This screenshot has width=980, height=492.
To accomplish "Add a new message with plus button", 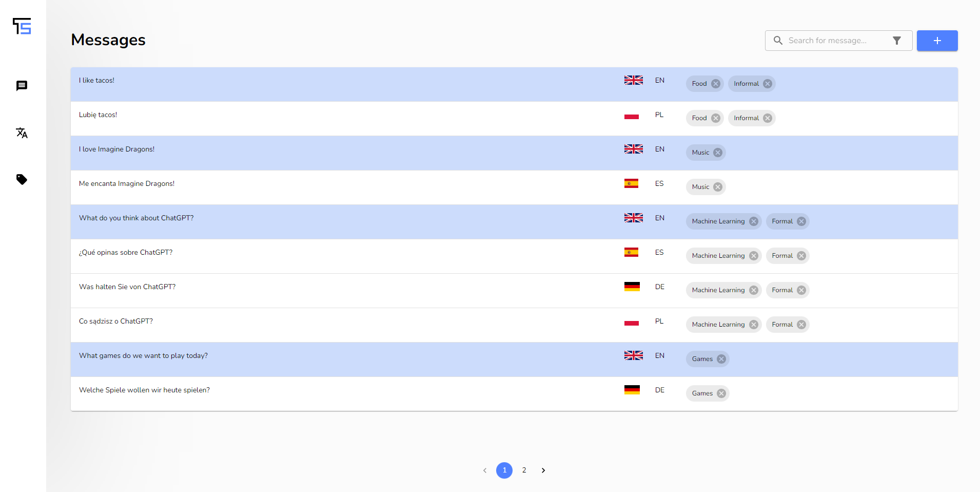I will tap(937, 41).
